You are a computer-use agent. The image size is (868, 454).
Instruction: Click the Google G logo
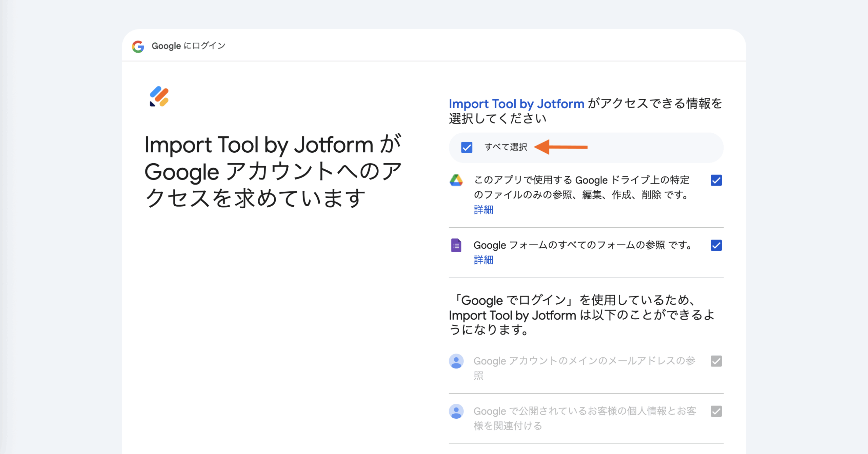point(138,46)
